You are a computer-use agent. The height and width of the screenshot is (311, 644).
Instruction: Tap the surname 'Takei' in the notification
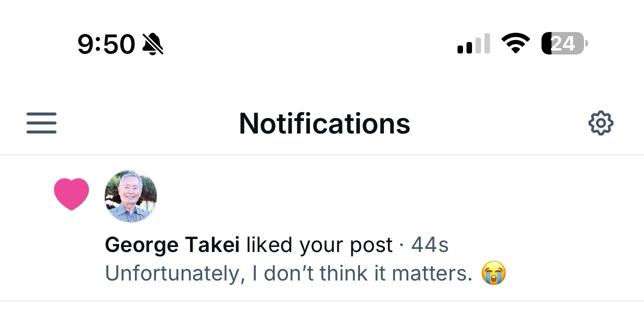212,245
